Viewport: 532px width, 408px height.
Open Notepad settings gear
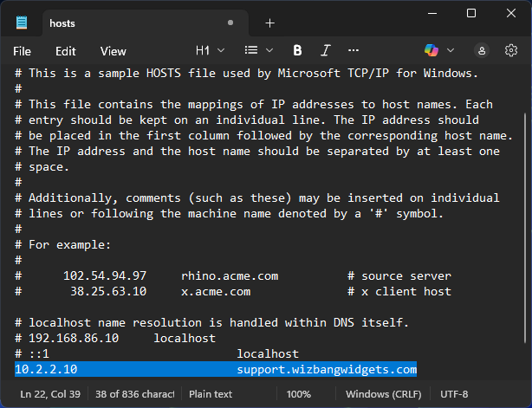(x=511, y=50)
